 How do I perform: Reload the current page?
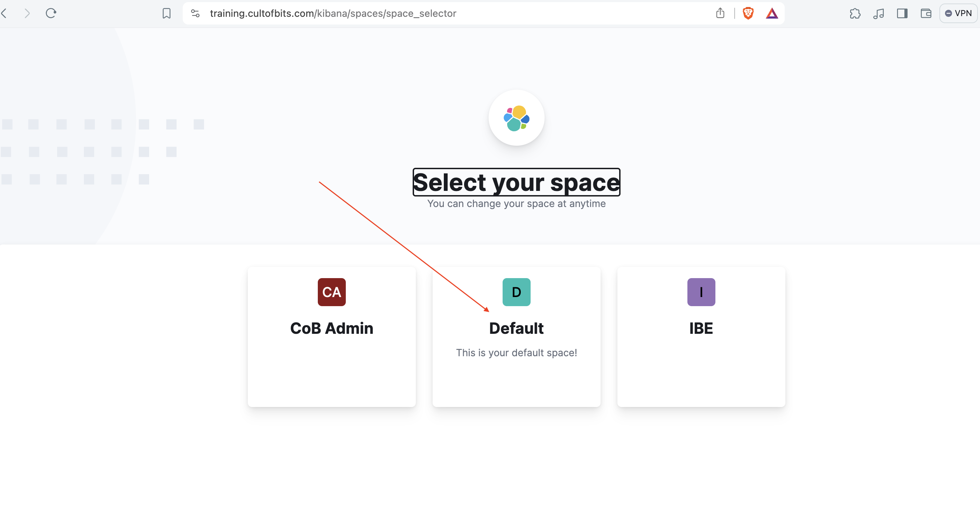51,13
